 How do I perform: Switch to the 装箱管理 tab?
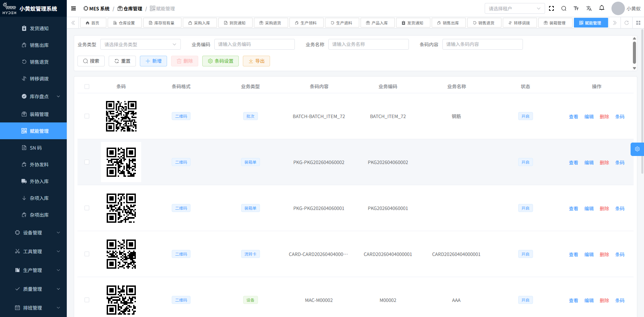(x=555, y=23)
